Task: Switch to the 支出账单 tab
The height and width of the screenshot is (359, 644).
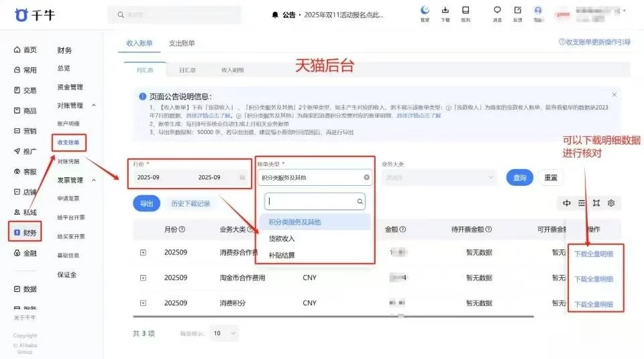Action: click(182, 44)
